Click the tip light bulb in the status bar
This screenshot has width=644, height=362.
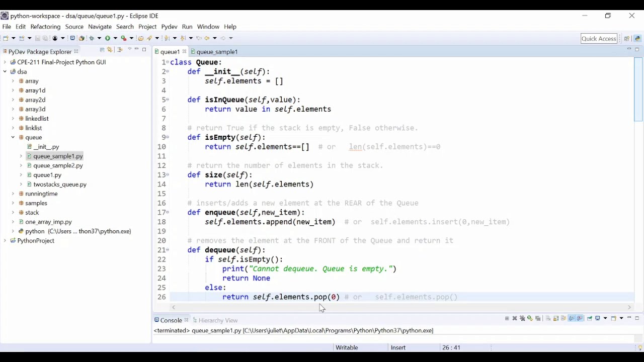pos(640,347)
